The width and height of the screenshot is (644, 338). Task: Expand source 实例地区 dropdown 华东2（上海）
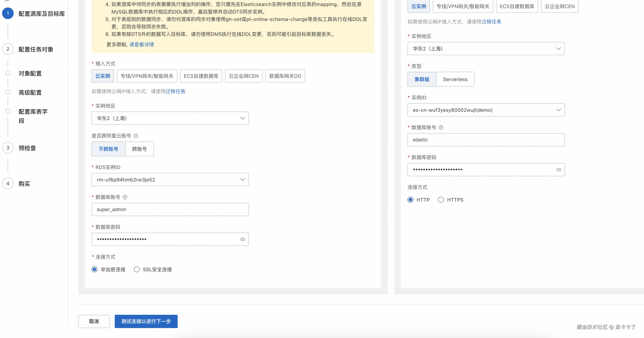point(170,118)
